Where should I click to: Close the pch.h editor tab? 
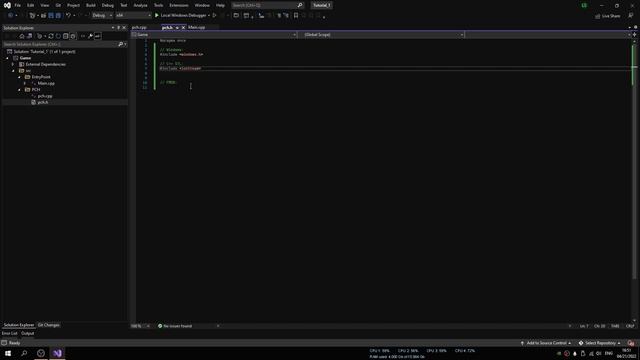click(x=183, y=27)
